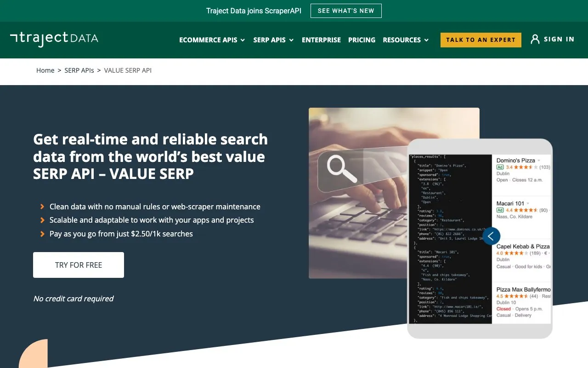
Task: Click the Traject Data logo
Action: [x=54, y=39]
